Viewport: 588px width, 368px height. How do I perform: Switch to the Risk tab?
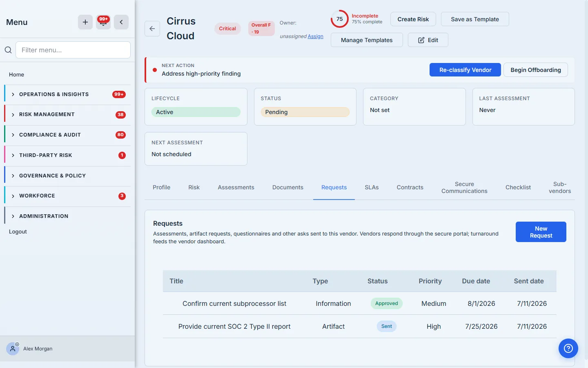(x=194, y=187)
